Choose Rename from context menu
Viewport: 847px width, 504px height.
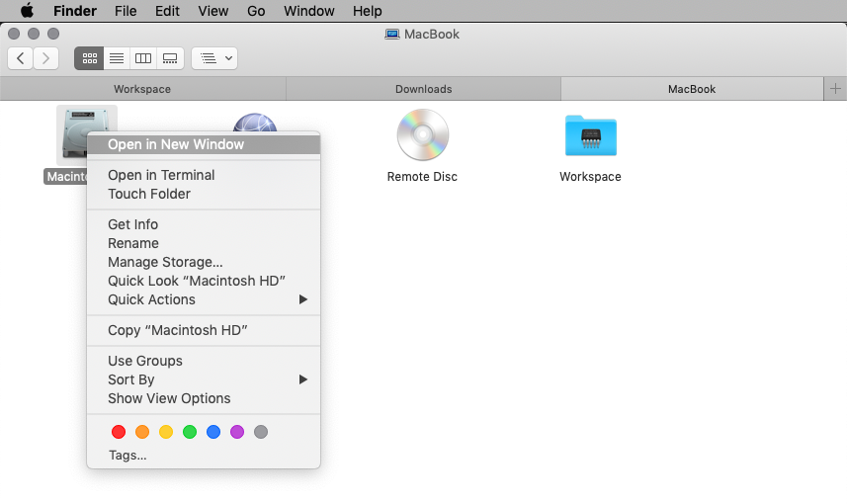[204, 243]
